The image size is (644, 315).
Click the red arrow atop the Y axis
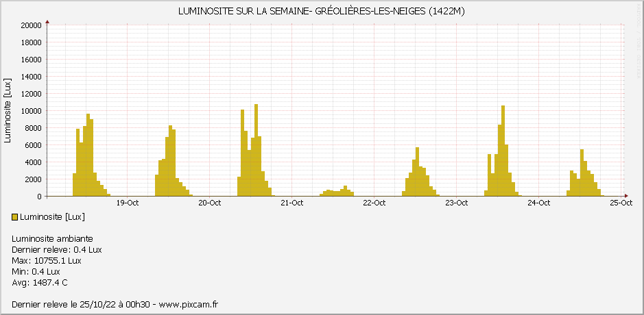click(x=47, y=22)
